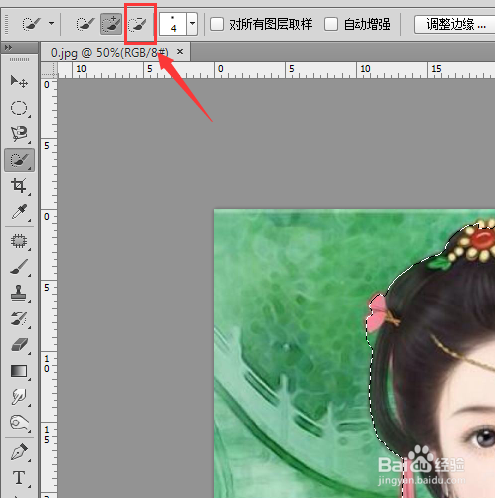Select the Horizontal Type tool
Screen dimensions: 495x498
point(19,478)
